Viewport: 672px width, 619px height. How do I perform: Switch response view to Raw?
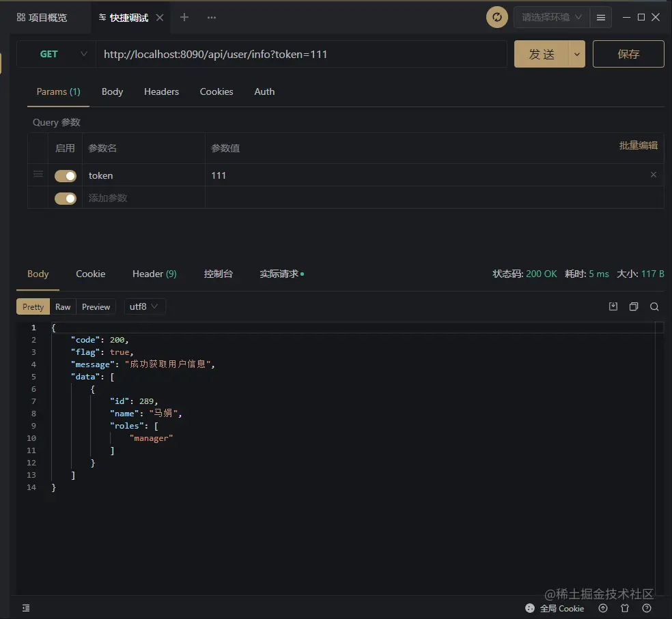click(x=63, y=306)
